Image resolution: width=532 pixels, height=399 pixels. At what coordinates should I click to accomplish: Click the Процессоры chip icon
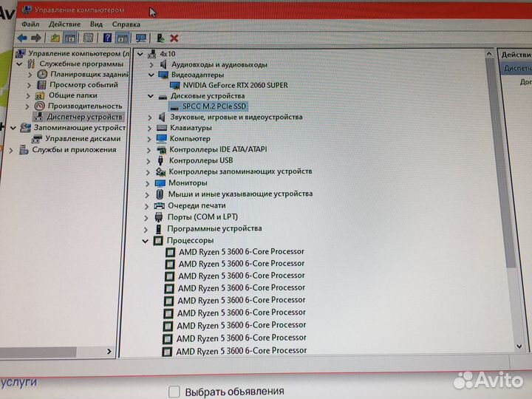pyautogui.click(x=158, y=240)
